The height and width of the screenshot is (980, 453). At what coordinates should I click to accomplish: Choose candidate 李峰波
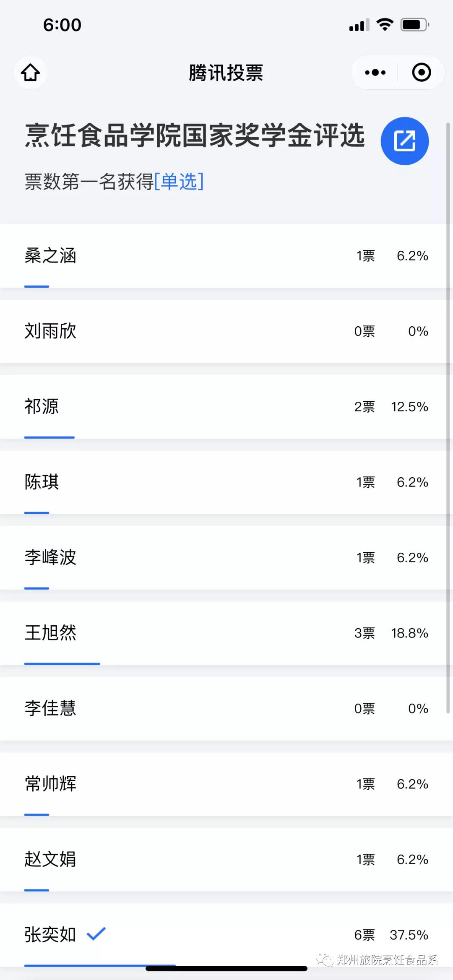[50, 558]
